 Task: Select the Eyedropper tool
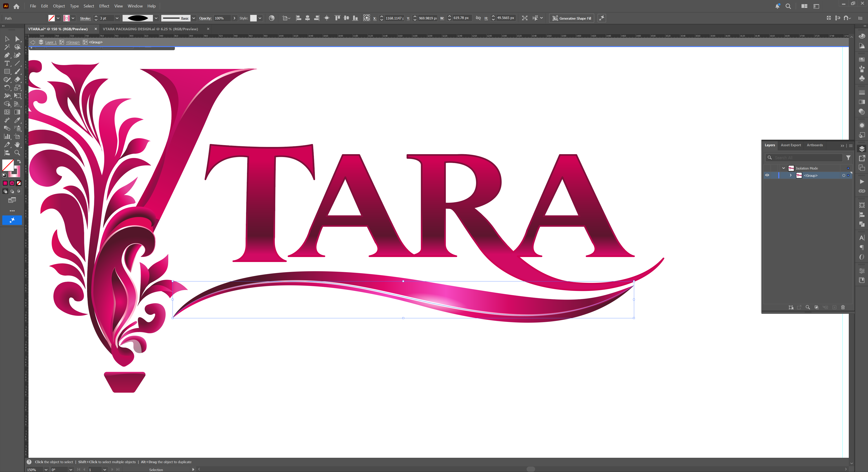pos(17,120)
